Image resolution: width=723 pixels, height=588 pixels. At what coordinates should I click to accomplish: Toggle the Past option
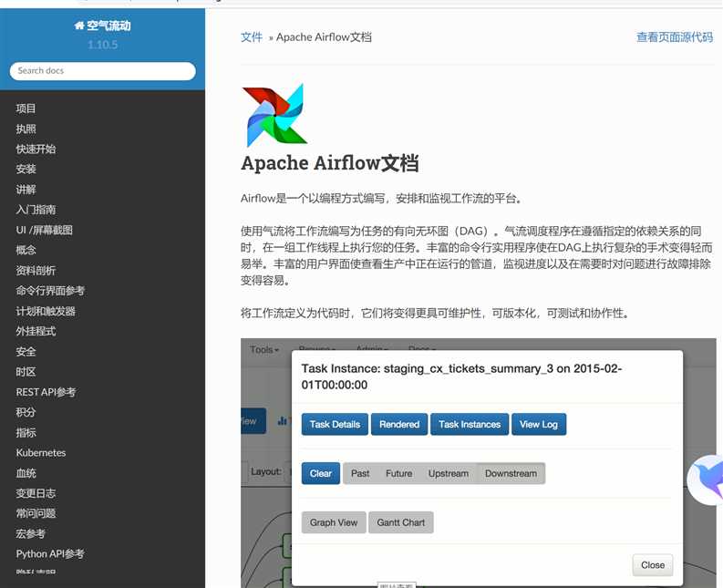[x=360, y=474]
